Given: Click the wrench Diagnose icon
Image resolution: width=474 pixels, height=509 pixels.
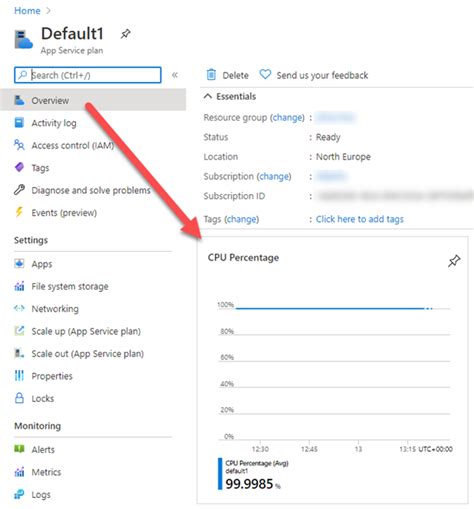Looking at the screenshot, I should click(x=19, y=190).
